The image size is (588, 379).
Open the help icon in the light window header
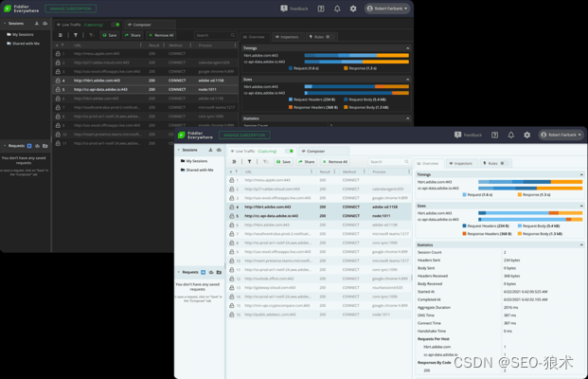point(495,135)
